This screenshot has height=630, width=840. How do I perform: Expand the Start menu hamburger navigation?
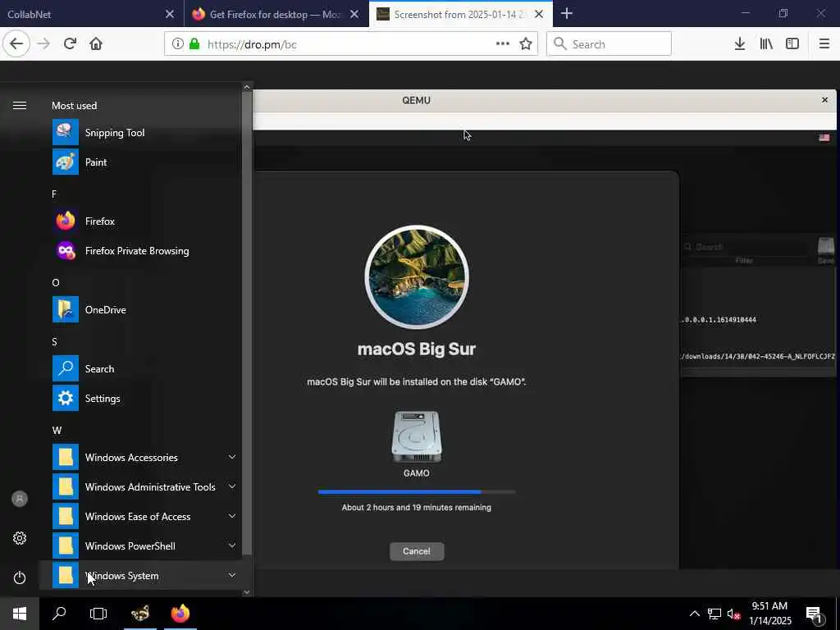pos(20,106)
